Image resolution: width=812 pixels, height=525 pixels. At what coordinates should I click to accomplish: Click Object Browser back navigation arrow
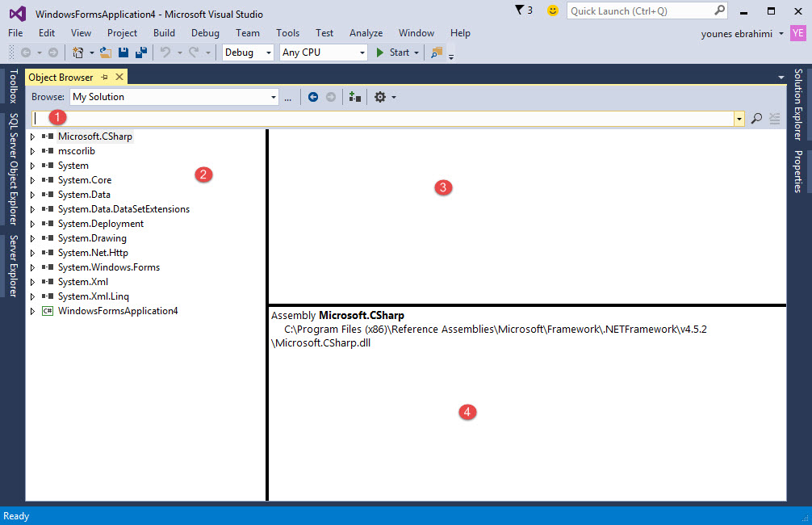[x=313, y=97]
